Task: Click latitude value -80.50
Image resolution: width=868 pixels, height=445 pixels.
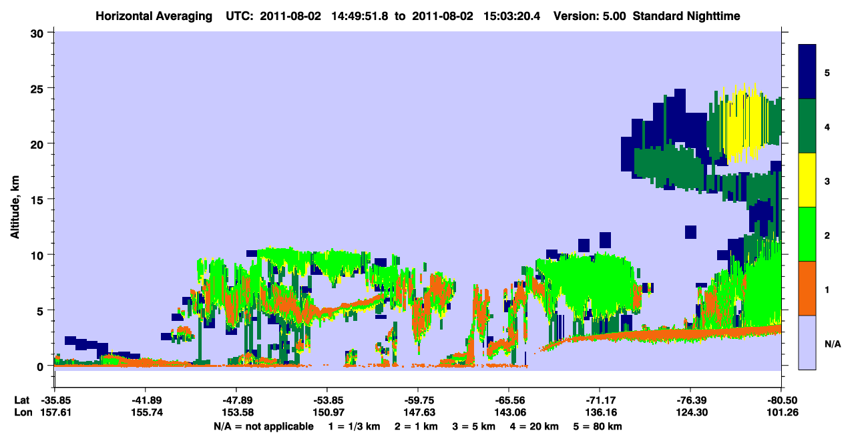Action: [x=781, y=400]
